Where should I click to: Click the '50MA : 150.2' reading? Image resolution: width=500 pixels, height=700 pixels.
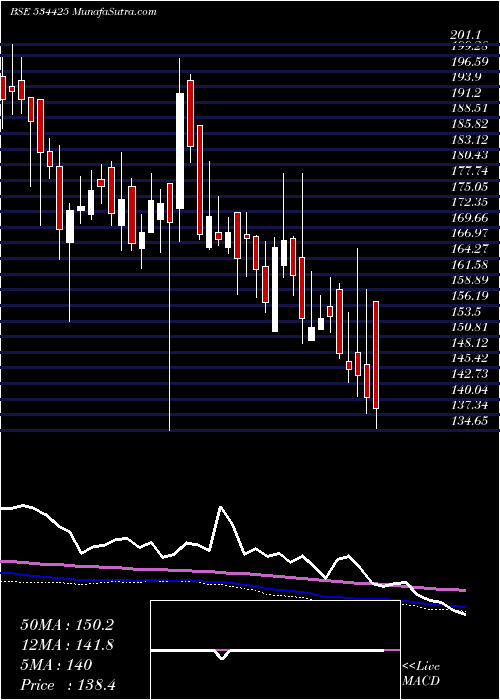pyautogui.click(x=67, y=625)
